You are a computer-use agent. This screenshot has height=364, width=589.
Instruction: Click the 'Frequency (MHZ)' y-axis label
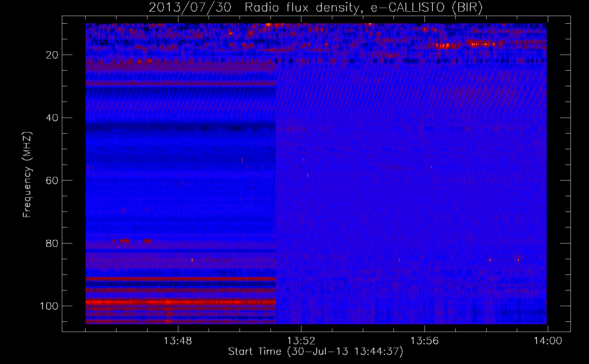(x=27, y=174)
